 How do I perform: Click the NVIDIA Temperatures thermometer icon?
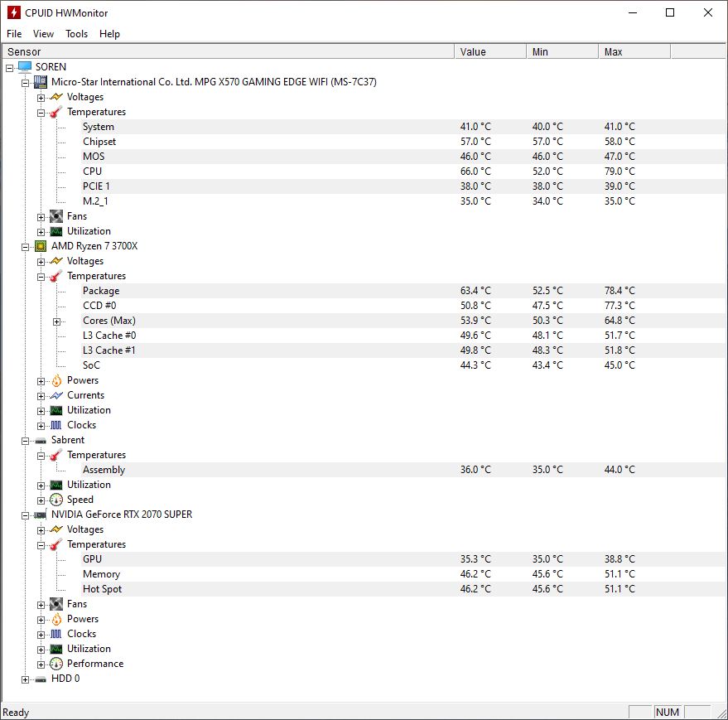(x=56, y=544)
